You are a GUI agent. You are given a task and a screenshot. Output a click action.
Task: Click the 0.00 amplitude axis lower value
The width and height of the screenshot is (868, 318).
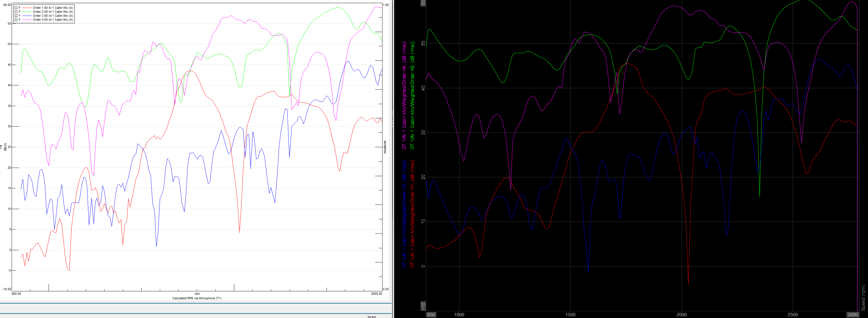[x=386, y=289]
